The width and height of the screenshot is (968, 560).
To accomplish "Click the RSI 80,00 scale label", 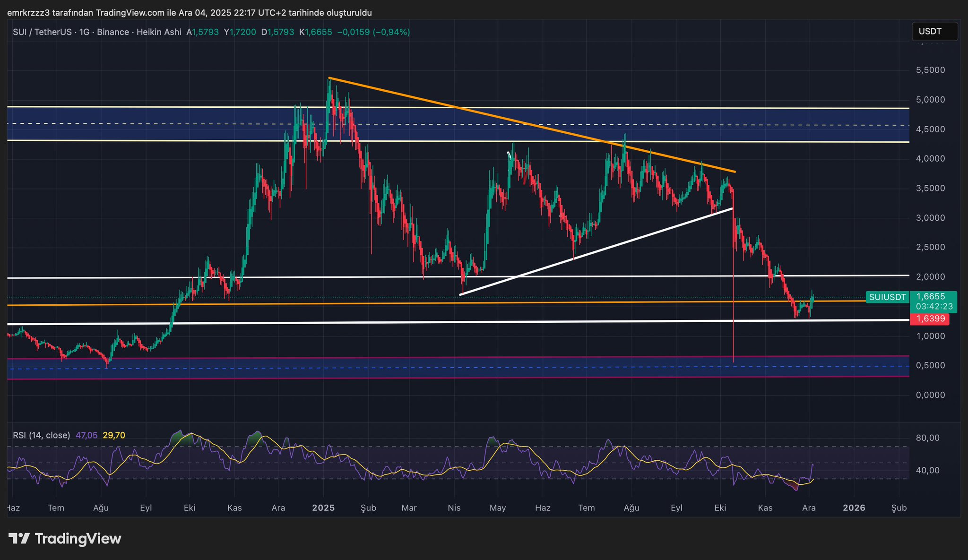I will (x=927, y=438).
